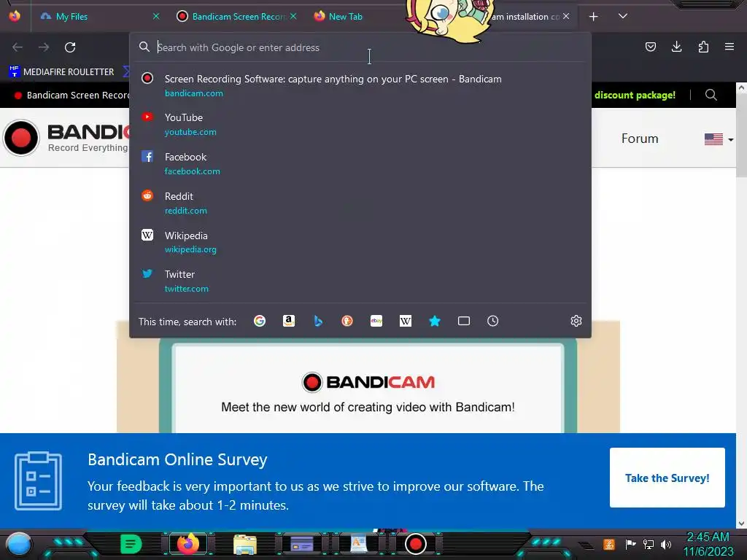Focus the Search with Google address bar
Viewport: 747px width, 560px height.
pos(360,47)
